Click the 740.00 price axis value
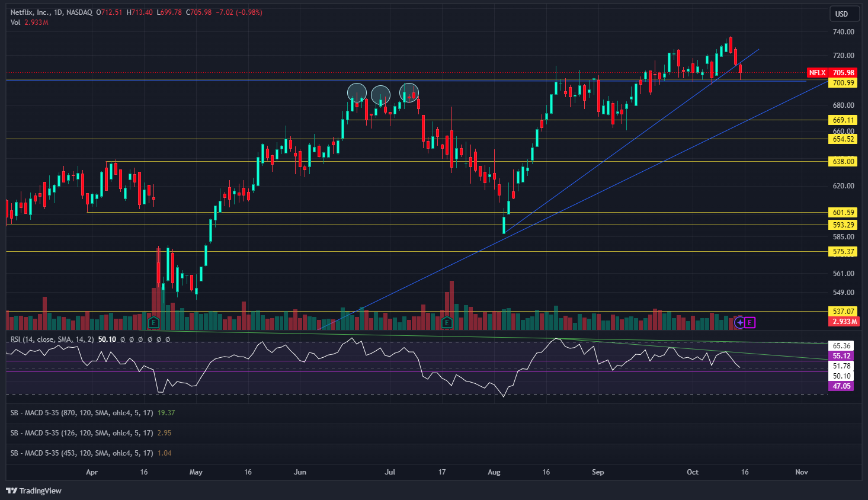This screenshot has height=500, width=868. (x=843, y=32)
